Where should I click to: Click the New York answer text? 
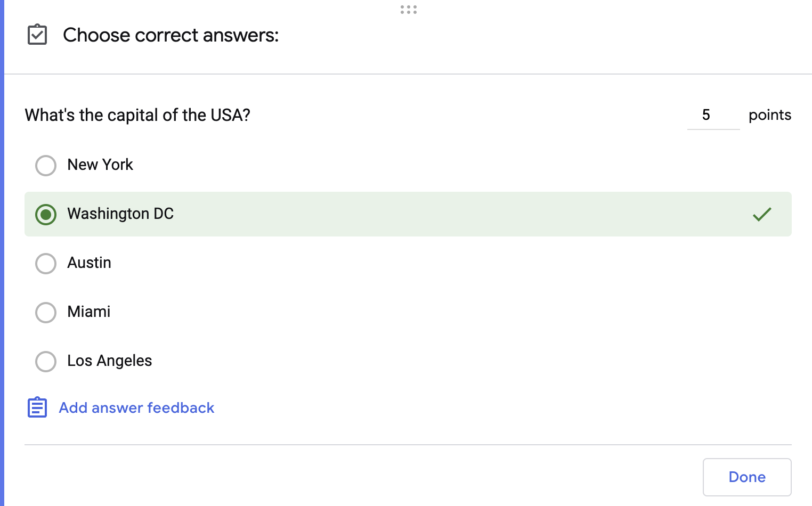click(x=100, y=165)
